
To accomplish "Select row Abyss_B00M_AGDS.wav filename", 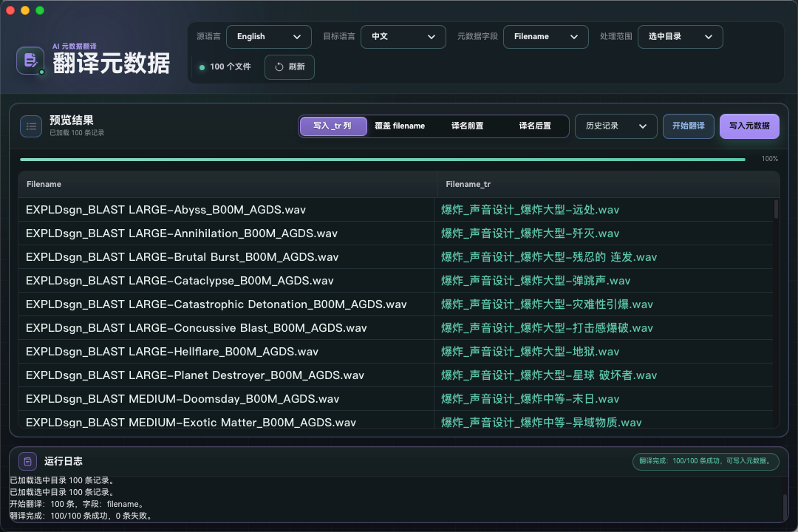I will point(166,210).
